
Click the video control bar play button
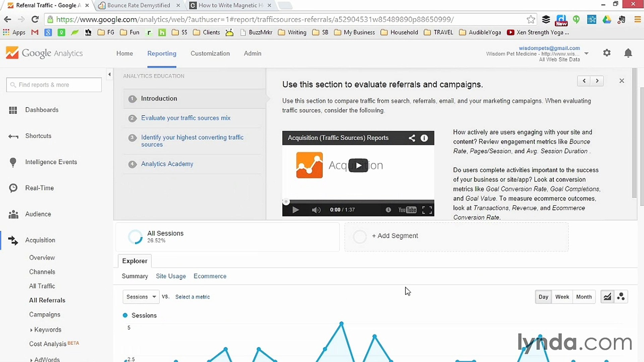click(x=296, y=210)
